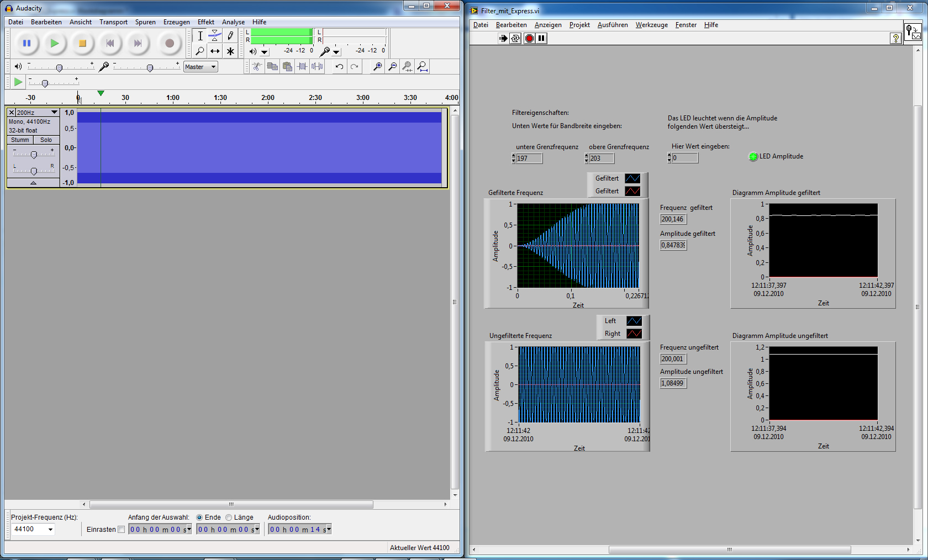Select the Ende radio button
Viewport: 928px width, 560px height.
tap(199, 517)
